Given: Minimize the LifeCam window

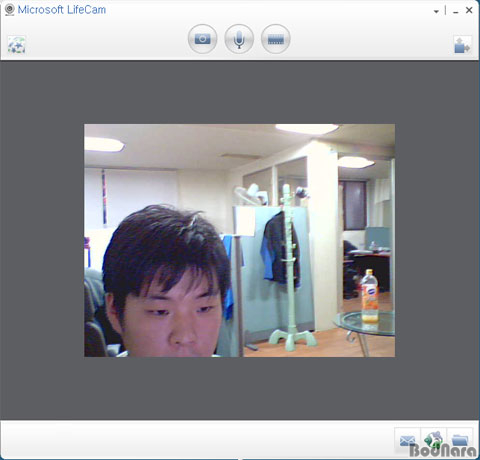Looking at the screenshot, I should (x=456, y=11).
